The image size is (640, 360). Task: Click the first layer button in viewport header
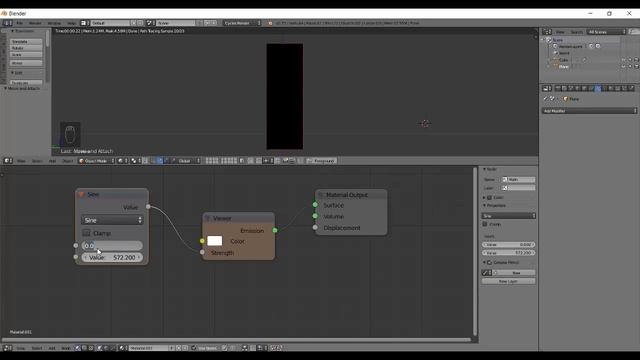pyautogui.click(x=207, y=159)
